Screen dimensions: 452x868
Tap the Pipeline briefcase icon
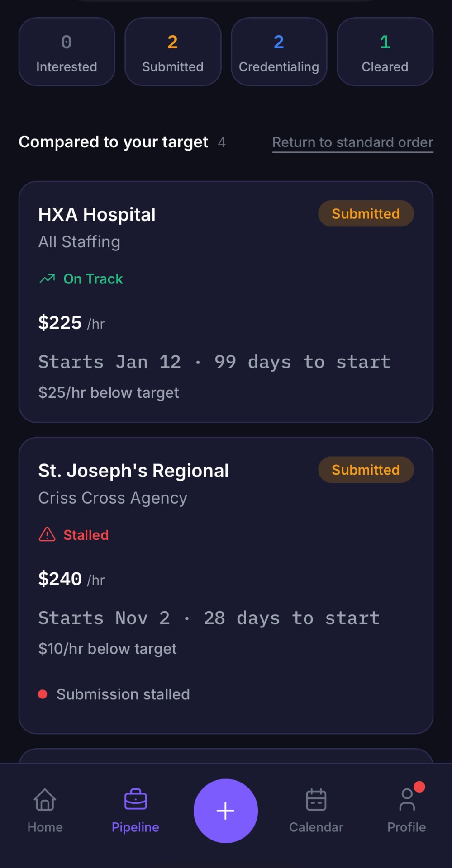135,799
